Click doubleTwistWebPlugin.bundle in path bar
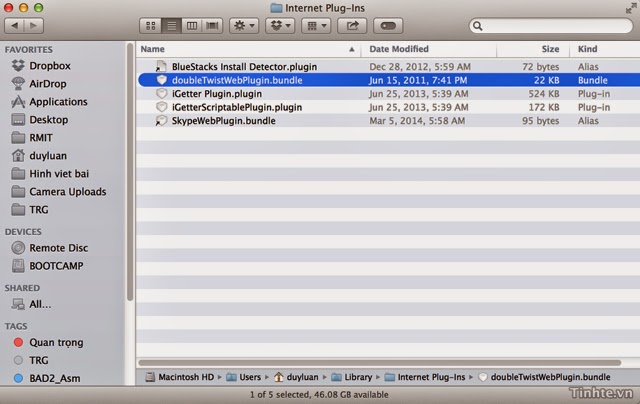This screenshot has width=640, height=404. click(544, 377)
